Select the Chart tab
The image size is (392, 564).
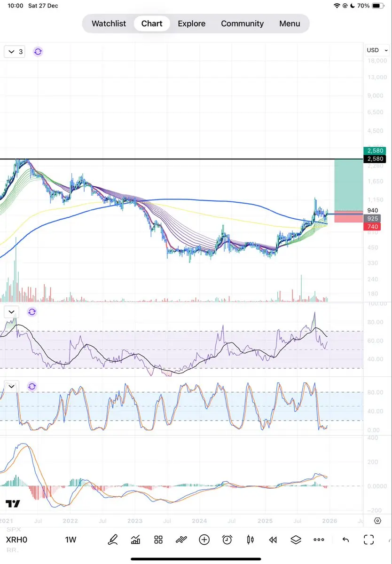[x=152, y=24]
